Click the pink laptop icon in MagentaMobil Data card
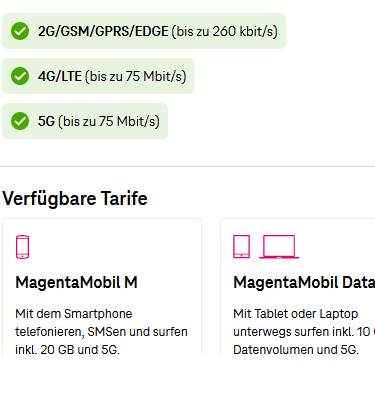 tap(279, 247)
